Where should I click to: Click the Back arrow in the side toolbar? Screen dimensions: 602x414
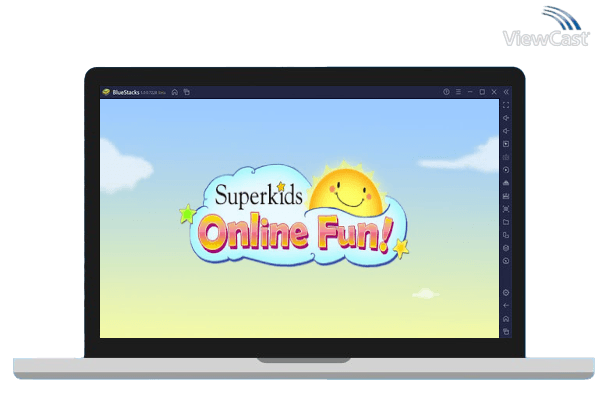point(506,306)
